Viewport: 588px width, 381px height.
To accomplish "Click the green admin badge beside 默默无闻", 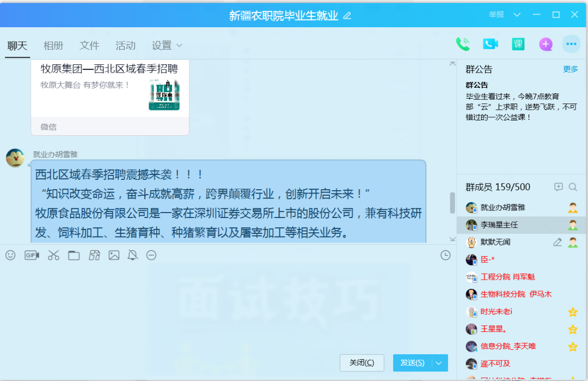I will point(573,242).
